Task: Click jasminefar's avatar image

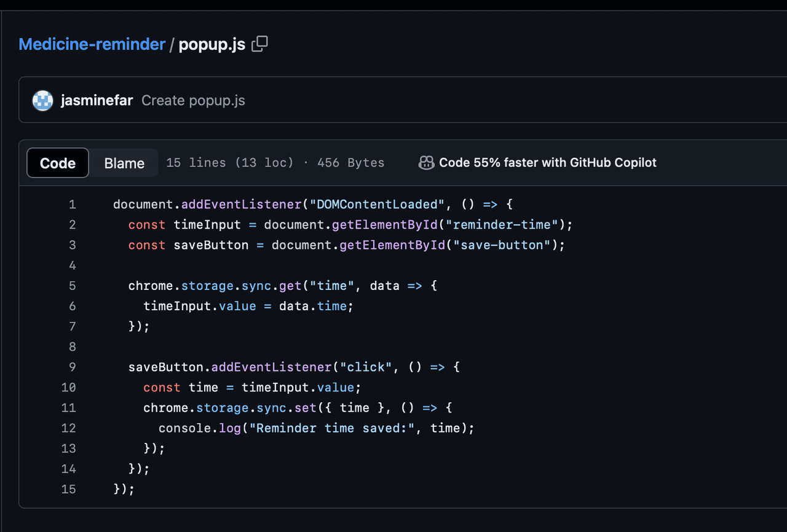Action: (x=43, y=101)
